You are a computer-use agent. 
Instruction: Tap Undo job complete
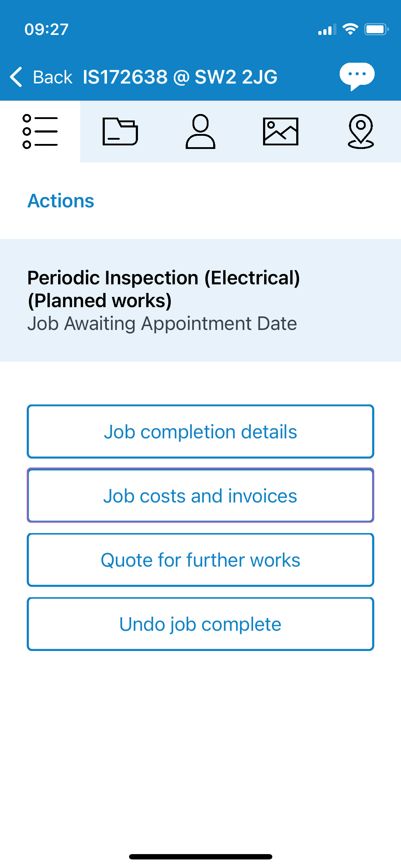tap(200, 624)
